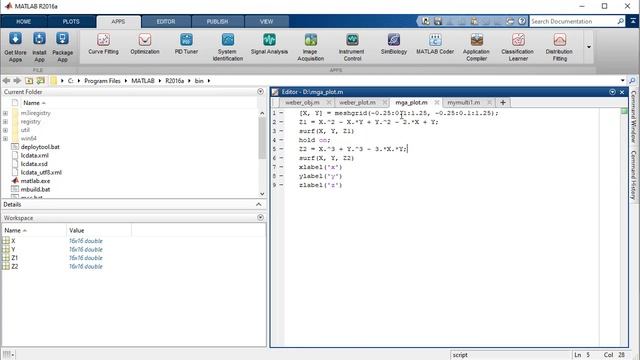Click the Help question mark icon

coord(522,21)
